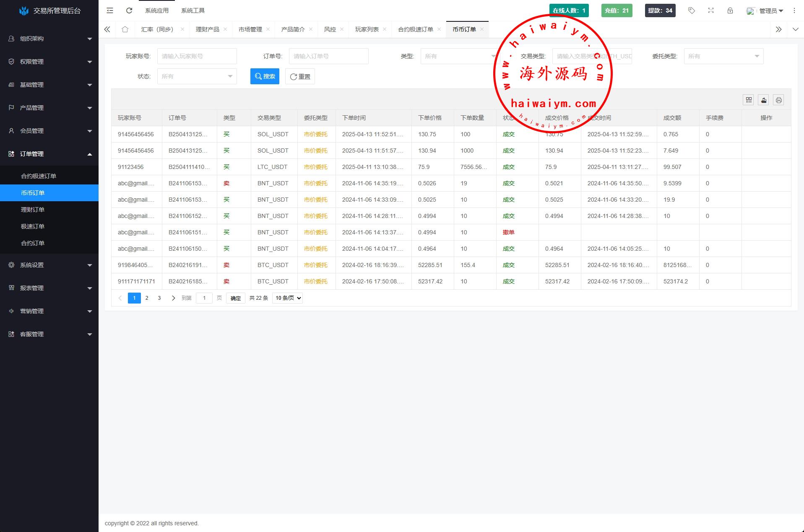
Task: Click the print table icon
Action: click(x=778, y=100)
